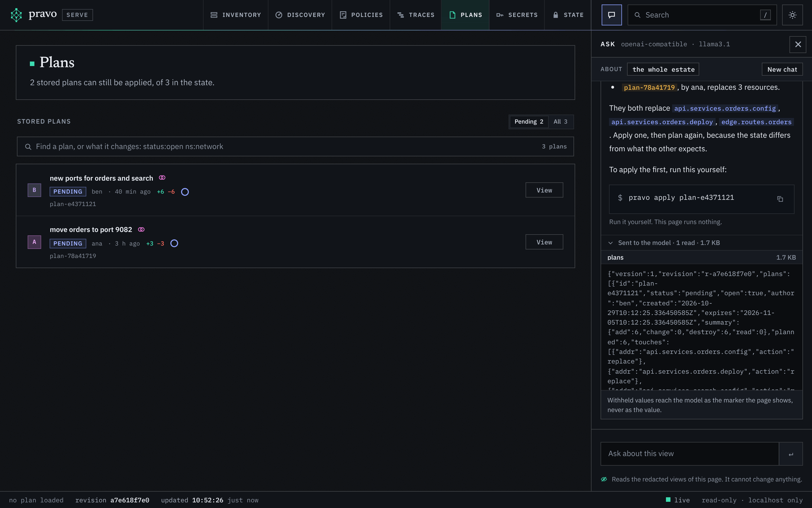Focus the Find a plan filter field
This screenshot has height=508, width=812.
point(295,146)
